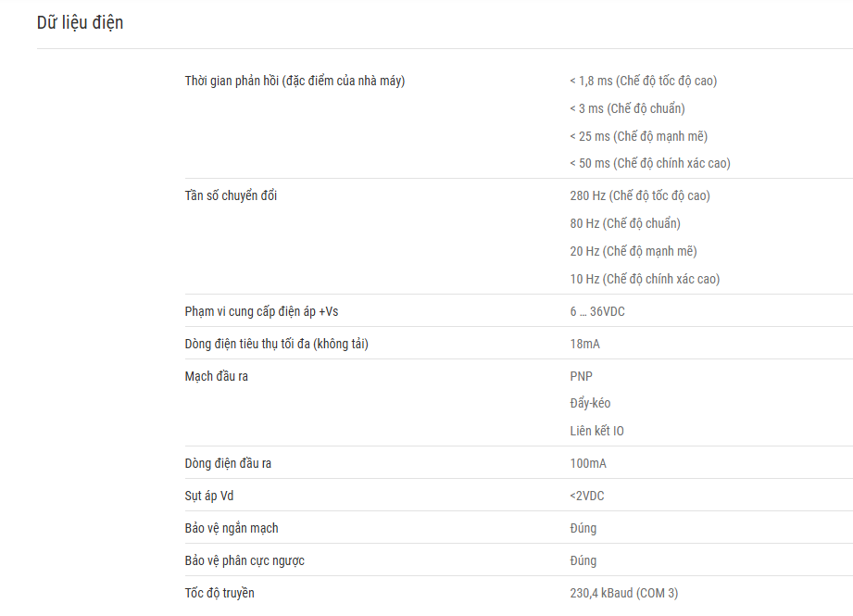
Task: Click the "< 25 ms (Chế độ mạnh mẽ)" value
Action: (638, 136)
